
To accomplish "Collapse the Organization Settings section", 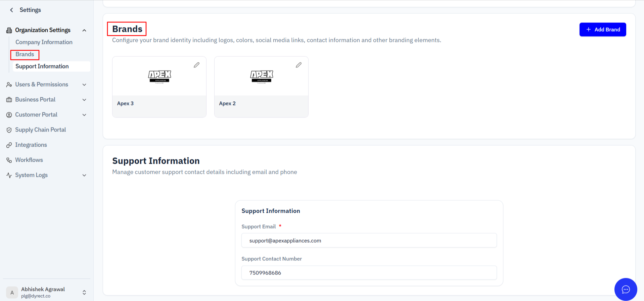I will 84,30.
